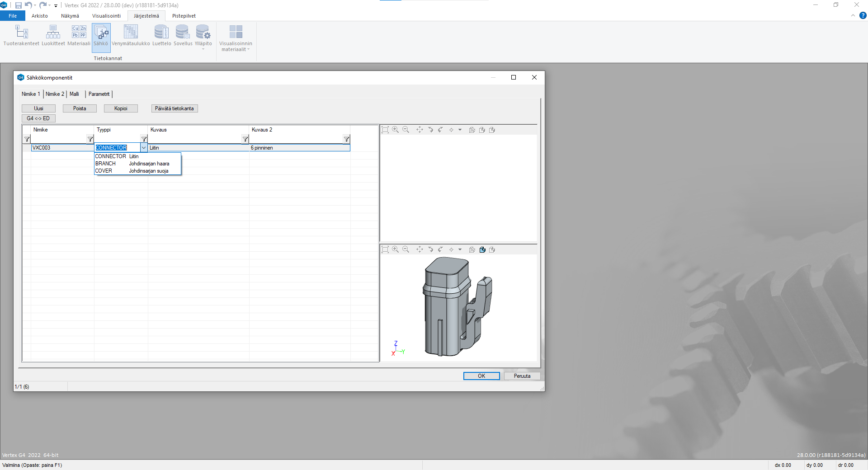This screenshot has width=868, height=470.
Task: Zoom in on the upper preview pane
Action: click(x=396, y=130)
